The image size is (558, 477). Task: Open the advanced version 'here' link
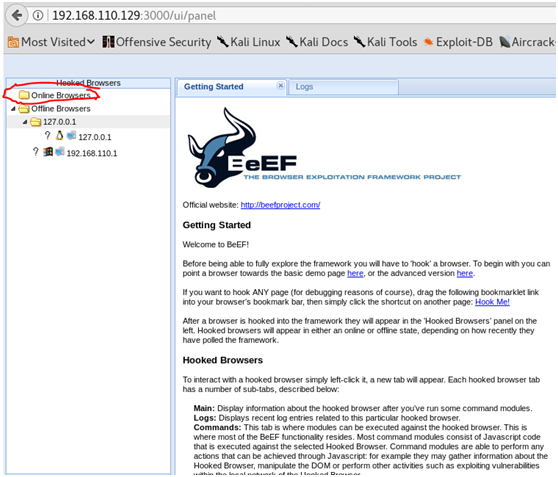tap(465, 273)
